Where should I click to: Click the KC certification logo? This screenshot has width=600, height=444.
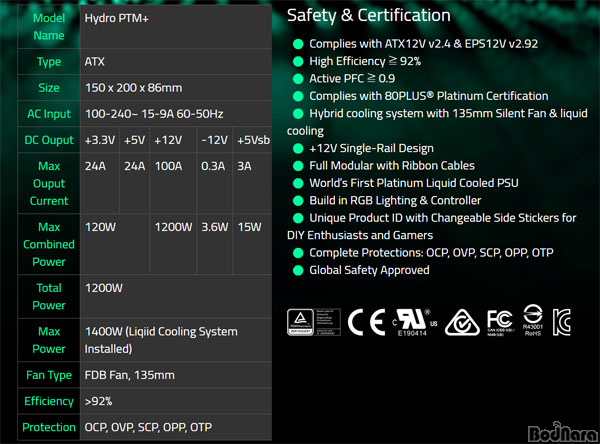pos(562,322)
